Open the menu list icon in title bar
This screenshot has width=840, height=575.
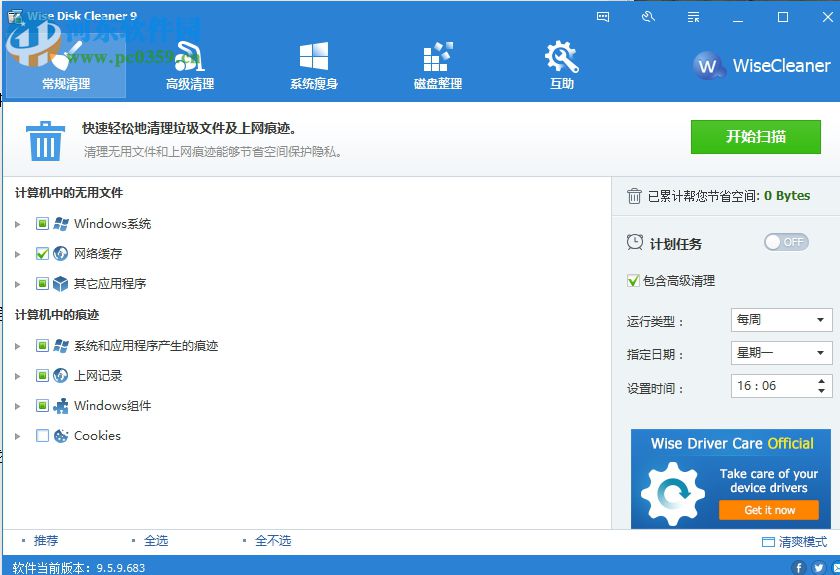pyautogui.click(x=694, y=17)
